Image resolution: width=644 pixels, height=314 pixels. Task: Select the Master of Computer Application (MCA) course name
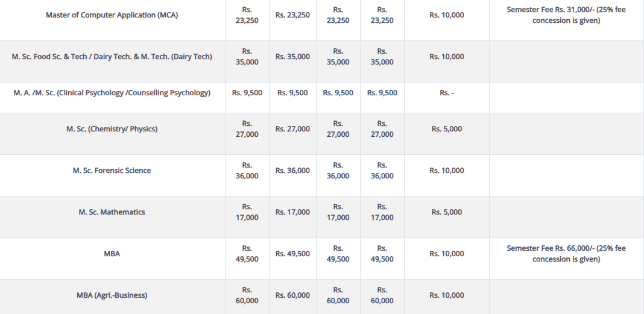point(112,15)
